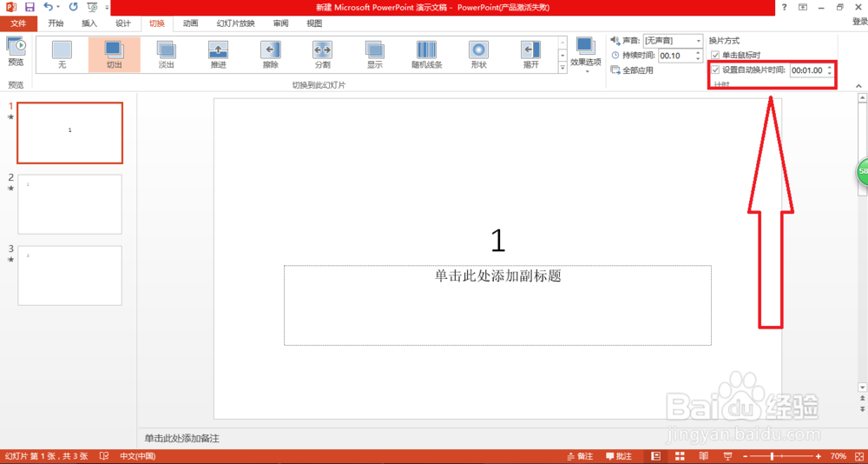
Task: Redo the last action
Action: (x=73, y=7)
